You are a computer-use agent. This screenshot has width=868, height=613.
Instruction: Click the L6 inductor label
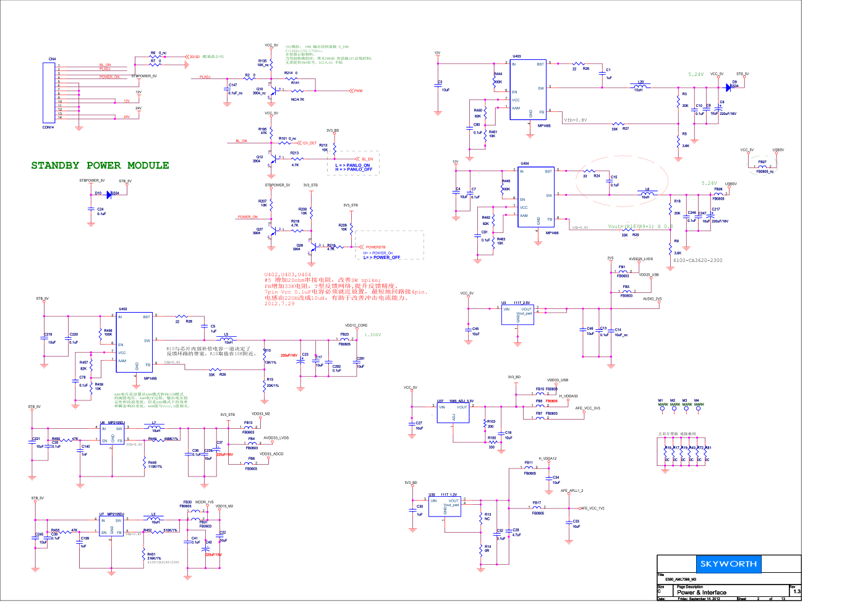pyautogui.click(x=647, y=190)
